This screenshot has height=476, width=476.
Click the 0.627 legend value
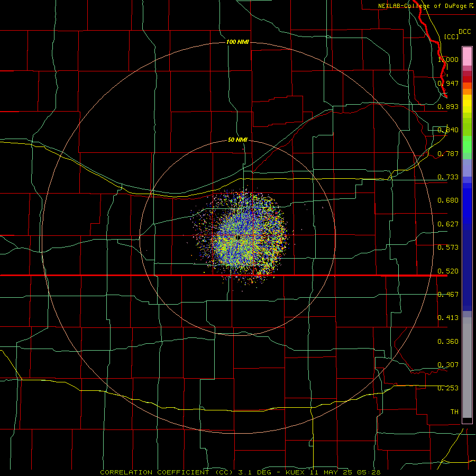point(448,224)
